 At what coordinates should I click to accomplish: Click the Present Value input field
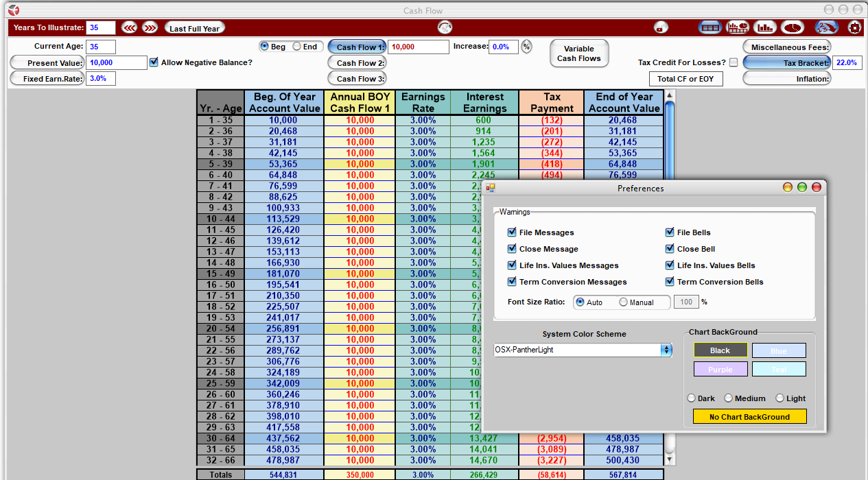point(117,62)
